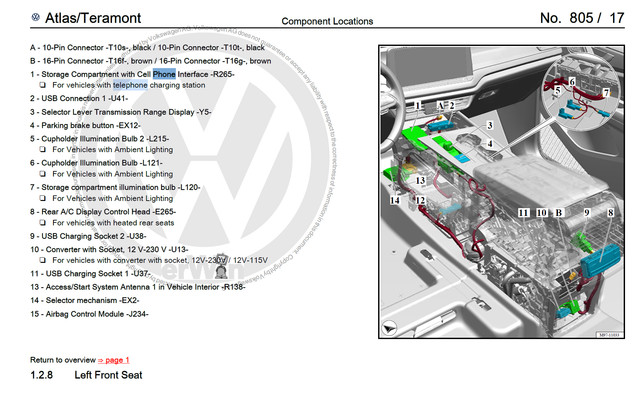This screenshot has height=413, width=640.
Task: Click callout label '10' in the diagram
Action: pos(542,213)
